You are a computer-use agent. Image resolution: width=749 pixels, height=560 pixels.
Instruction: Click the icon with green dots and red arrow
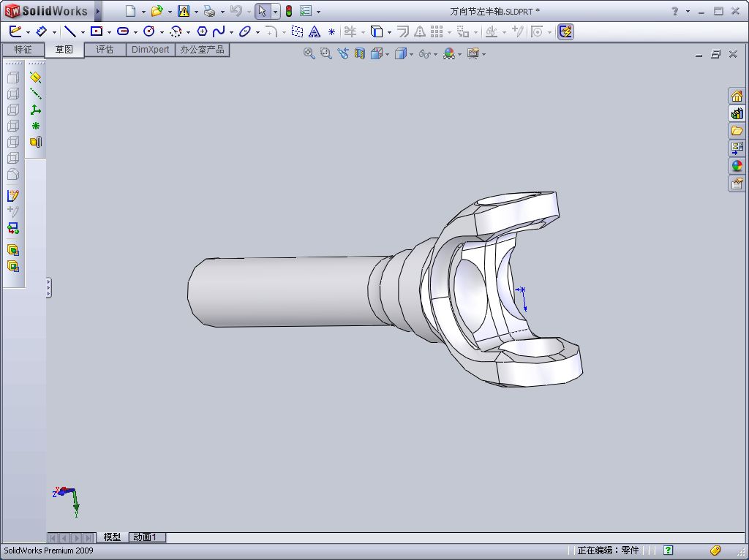coord(13,228)
